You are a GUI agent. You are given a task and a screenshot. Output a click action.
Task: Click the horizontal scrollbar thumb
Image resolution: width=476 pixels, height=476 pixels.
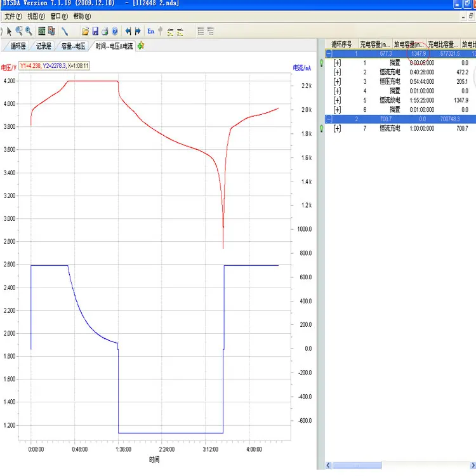coord(357,466)
